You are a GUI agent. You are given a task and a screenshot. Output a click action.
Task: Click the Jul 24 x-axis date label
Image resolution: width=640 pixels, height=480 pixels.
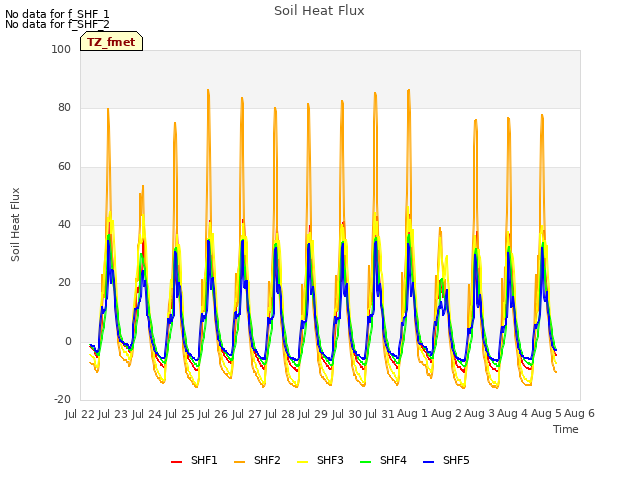coord(146,414)
